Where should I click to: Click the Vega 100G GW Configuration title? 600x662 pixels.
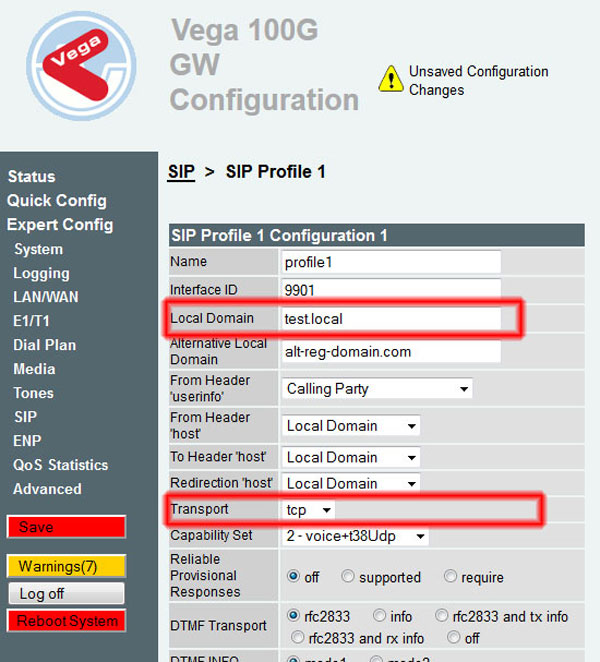click(x=264, y=65)
